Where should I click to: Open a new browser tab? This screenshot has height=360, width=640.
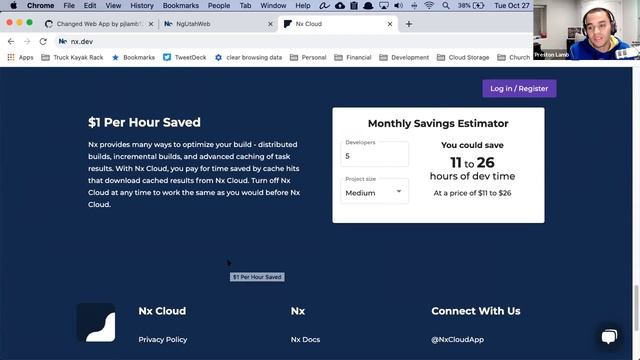click(x=409, y=24)
